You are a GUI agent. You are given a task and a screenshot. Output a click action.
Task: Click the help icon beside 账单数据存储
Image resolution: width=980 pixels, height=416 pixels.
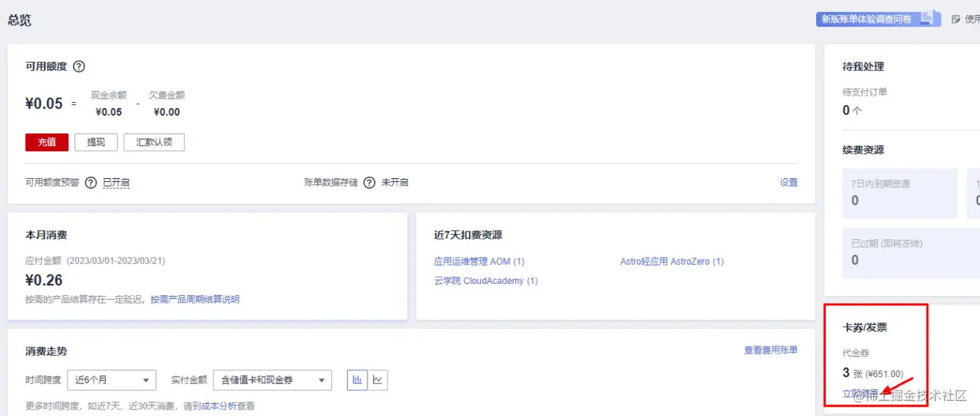coord(369,182)
